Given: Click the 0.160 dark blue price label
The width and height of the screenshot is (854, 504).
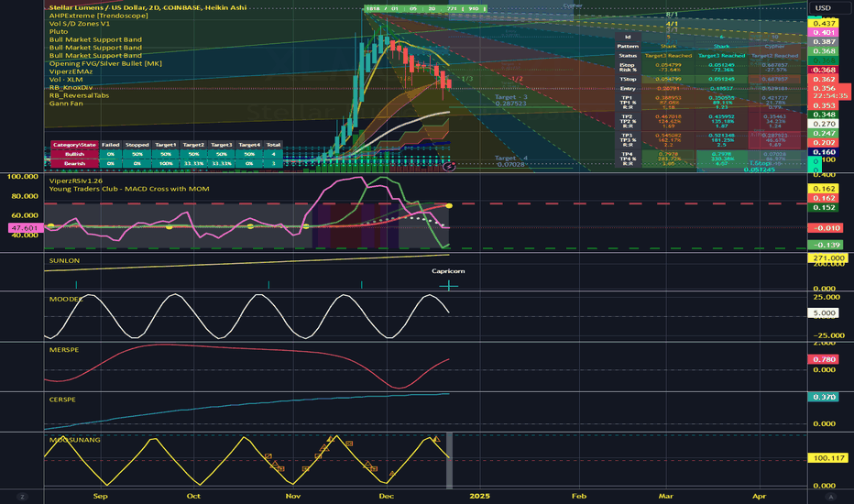Looking at the screenshot, I should (824, 152).
